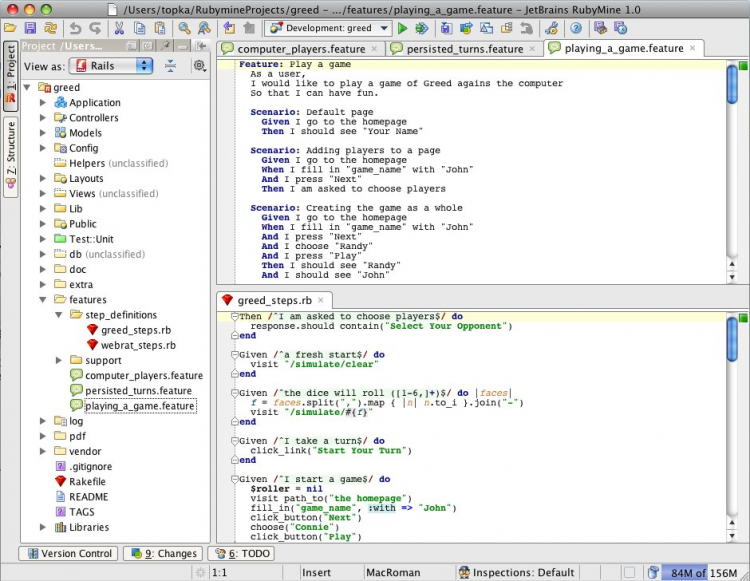Click the Debug icon beside Run
The height and width of the screenshot is (581, 750).
coord(422,28)
